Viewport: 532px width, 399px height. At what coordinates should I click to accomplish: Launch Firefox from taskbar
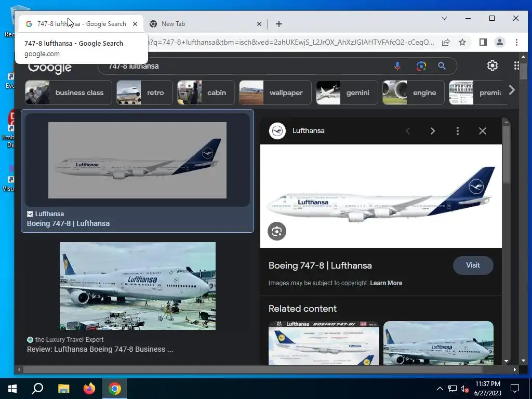(89, 389)
